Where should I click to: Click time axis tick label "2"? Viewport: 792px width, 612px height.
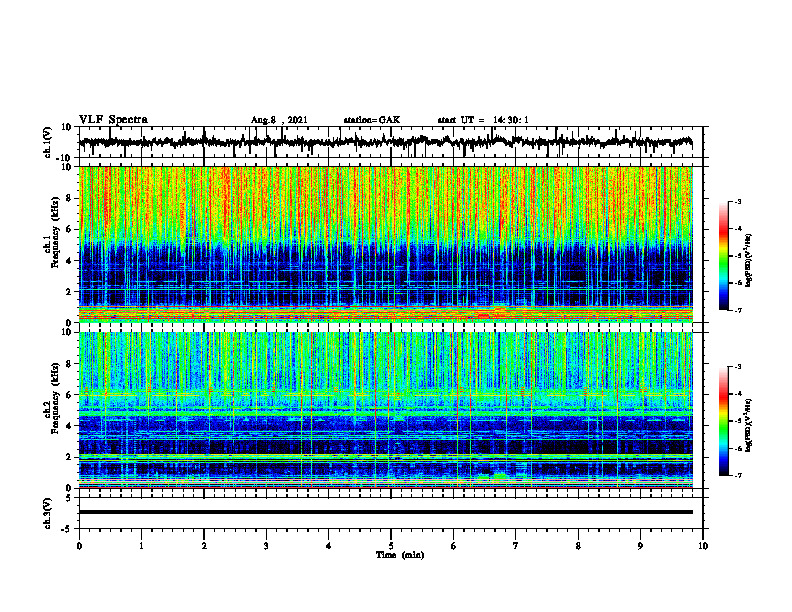[204, 546]
